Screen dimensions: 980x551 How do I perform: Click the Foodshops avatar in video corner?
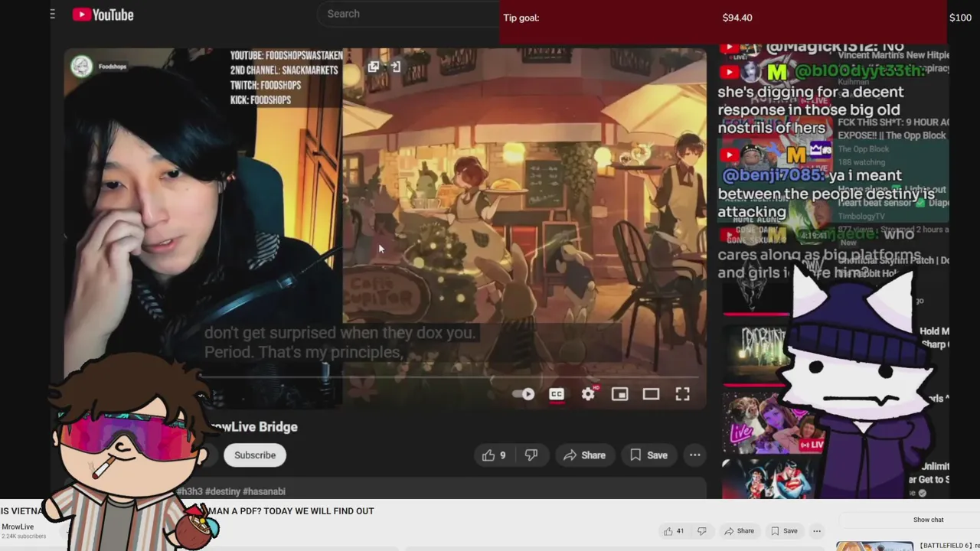(x=81, y=67)
